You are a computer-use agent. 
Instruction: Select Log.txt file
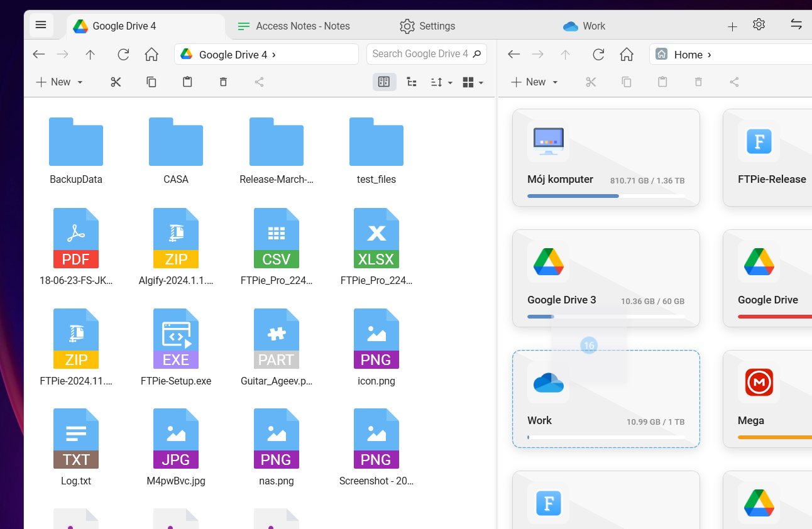point(76,447)
